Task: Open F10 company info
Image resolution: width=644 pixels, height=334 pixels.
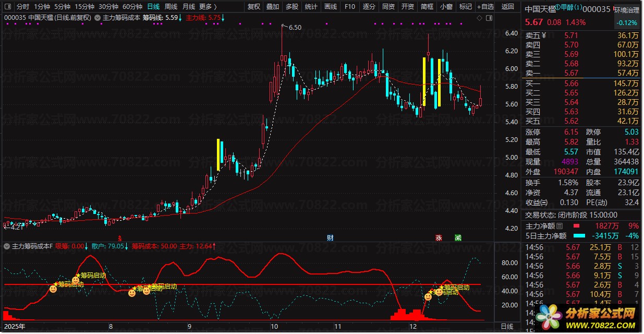Action: click(350, 7)
